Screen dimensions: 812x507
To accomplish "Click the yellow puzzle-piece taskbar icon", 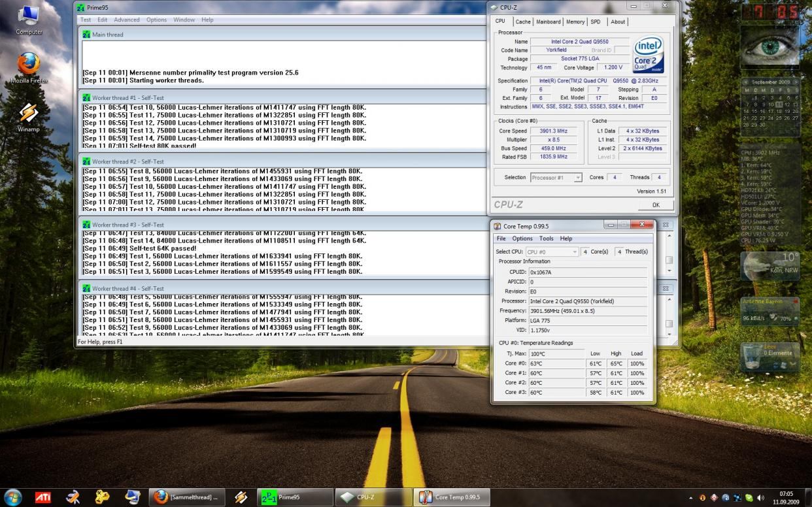I will (102, 497).
